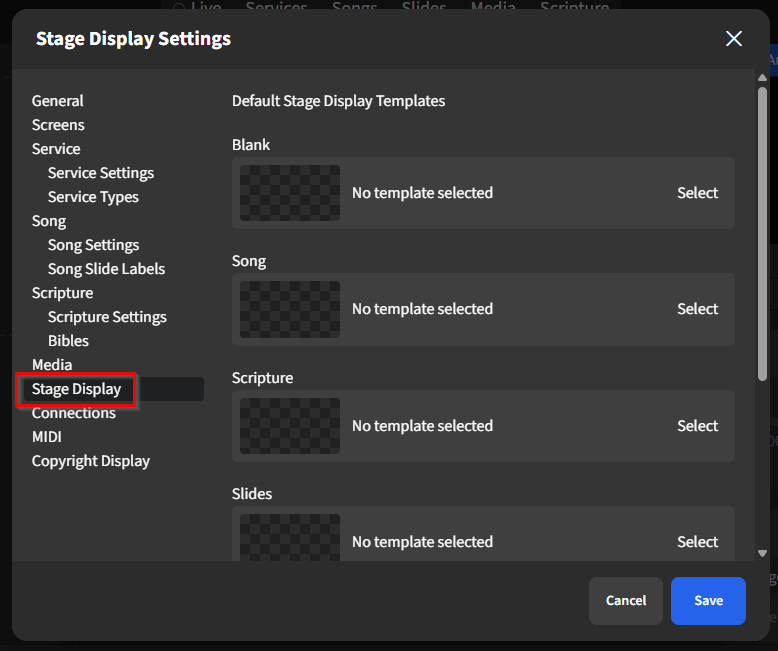Select Scripture category in sidebar
The width and height of the screenshot is (778, 651).
pos(63,293)
